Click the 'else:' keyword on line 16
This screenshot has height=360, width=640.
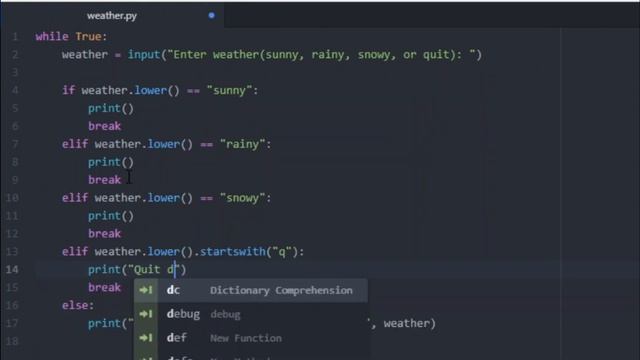pyautogui.click(x=78, y=305)
